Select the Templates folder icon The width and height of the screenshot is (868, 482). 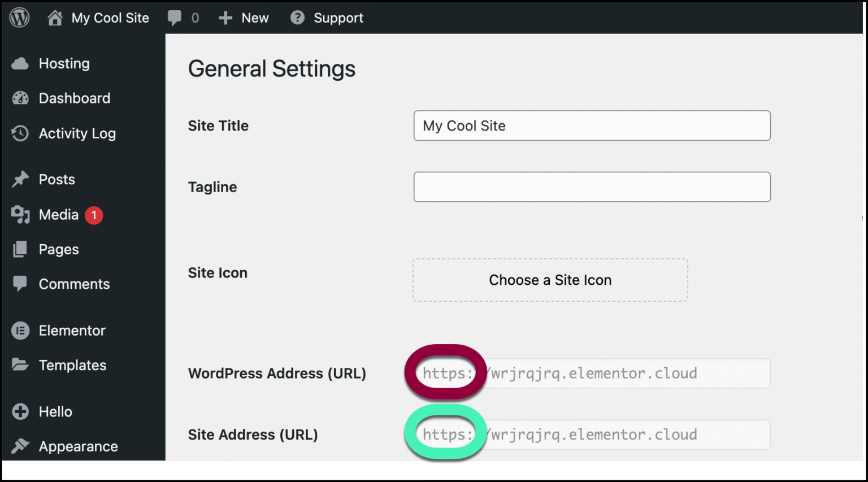click(20, 365)
